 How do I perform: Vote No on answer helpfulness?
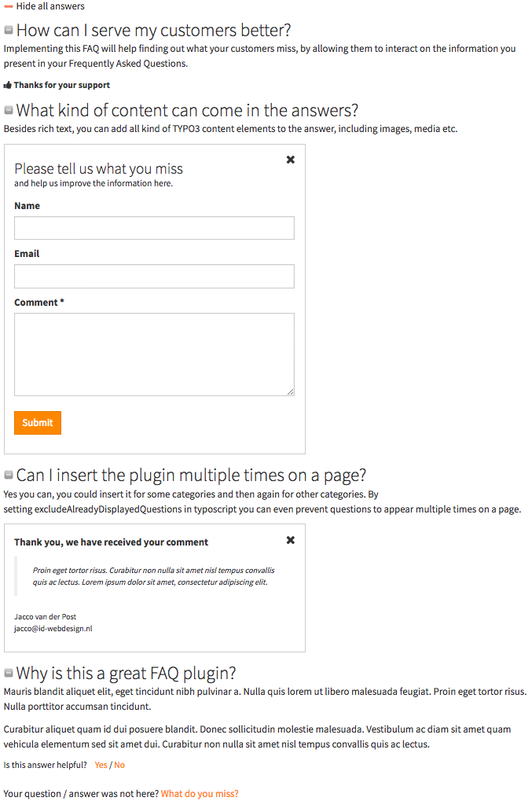click(x=119, y=765)
